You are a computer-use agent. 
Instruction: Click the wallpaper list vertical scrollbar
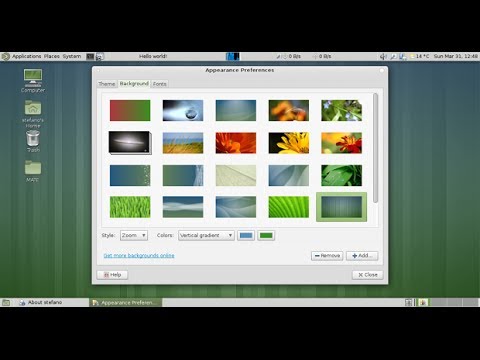(x=376, y=148)
